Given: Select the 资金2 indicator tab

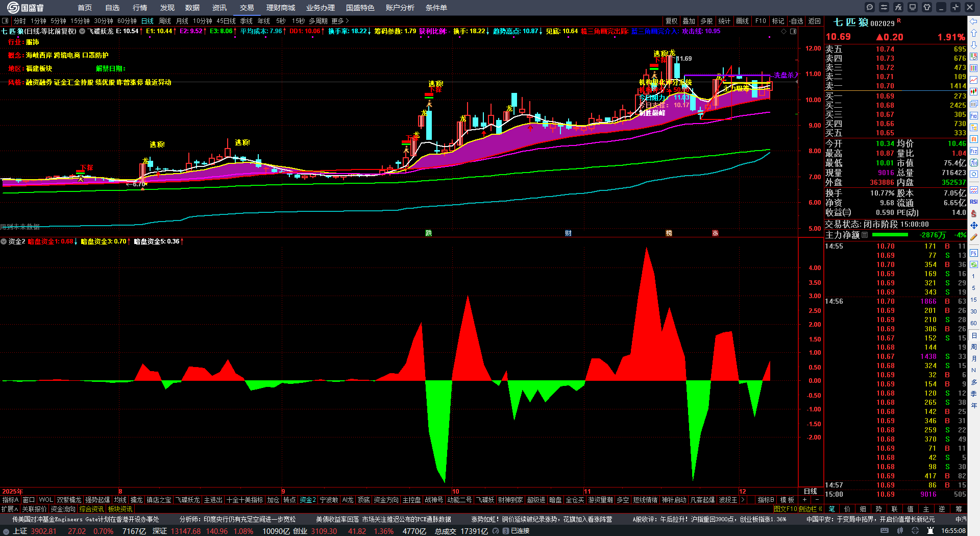Looking at the screenshot, I should pyautogui.click(x=308, y=500).
